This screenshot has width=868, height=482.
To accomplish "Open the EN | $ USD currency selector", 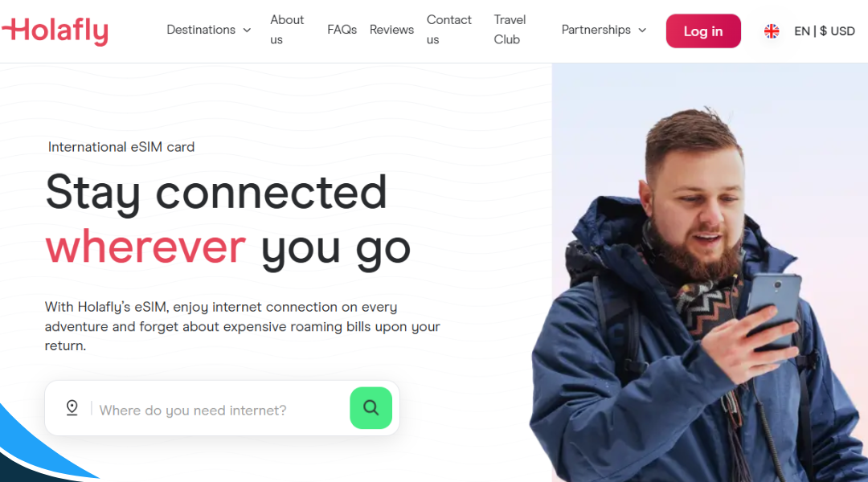I will pos(825,31).
